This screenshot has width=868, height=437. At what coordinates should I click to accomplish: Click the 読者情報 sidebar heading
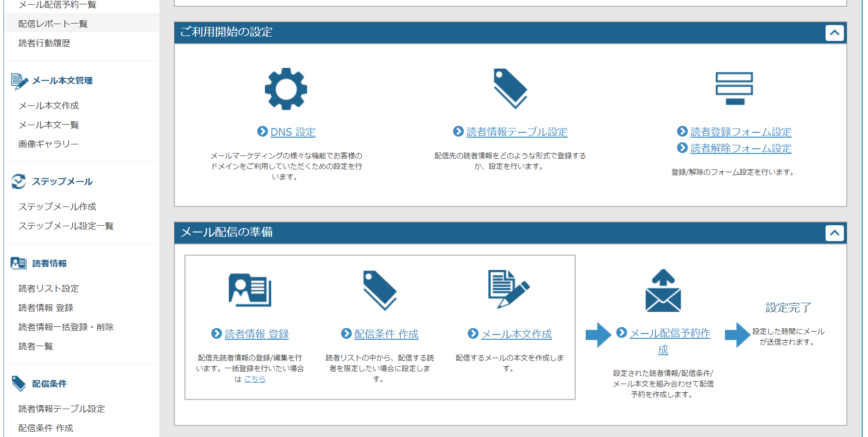click(49, 263)
